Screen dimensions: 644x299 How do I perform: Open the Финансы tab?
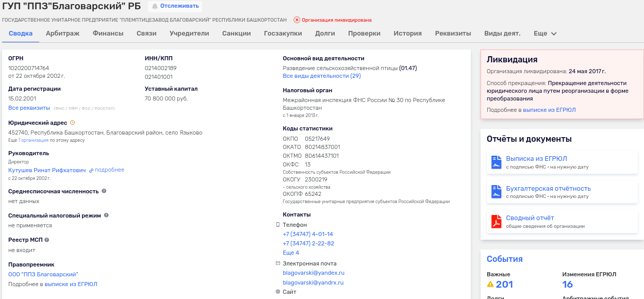coord(108,34)
